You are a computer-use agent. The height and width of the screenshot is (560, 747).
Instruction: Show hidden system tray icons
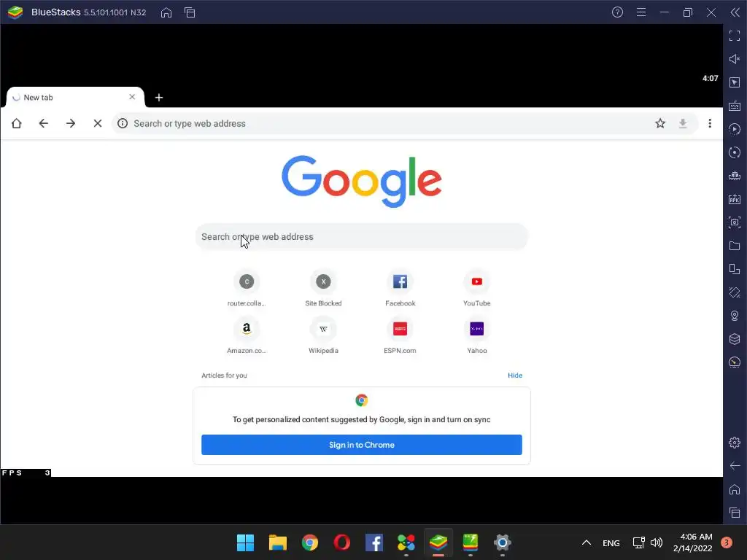click(x=587, y=542)
